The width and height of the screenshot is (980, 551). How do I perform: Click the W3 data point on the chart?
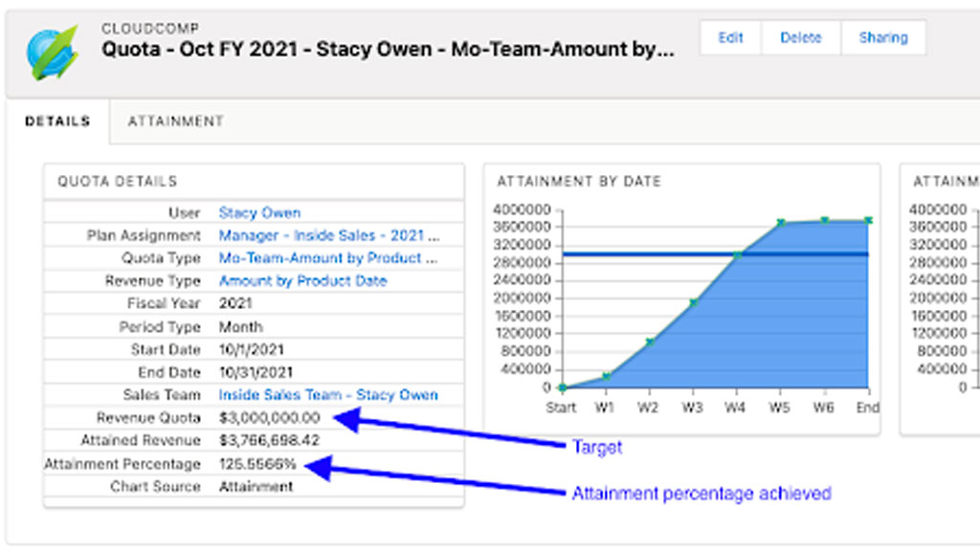click(693, 303)
